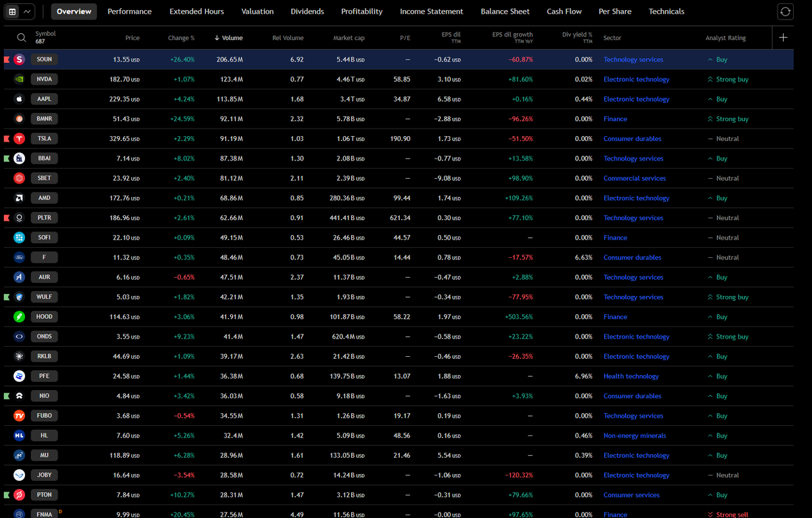This screenshot has height=518, width=812.
Task: Click the SOFI company logo
Action: pos(19,238)
